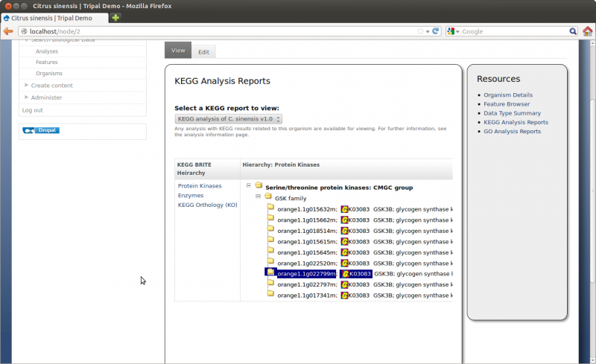596x364 pixels.
Task: Click KEGG icon in orange1.1g017341m row
Action: pyautogui.click(x=344, y=296)
